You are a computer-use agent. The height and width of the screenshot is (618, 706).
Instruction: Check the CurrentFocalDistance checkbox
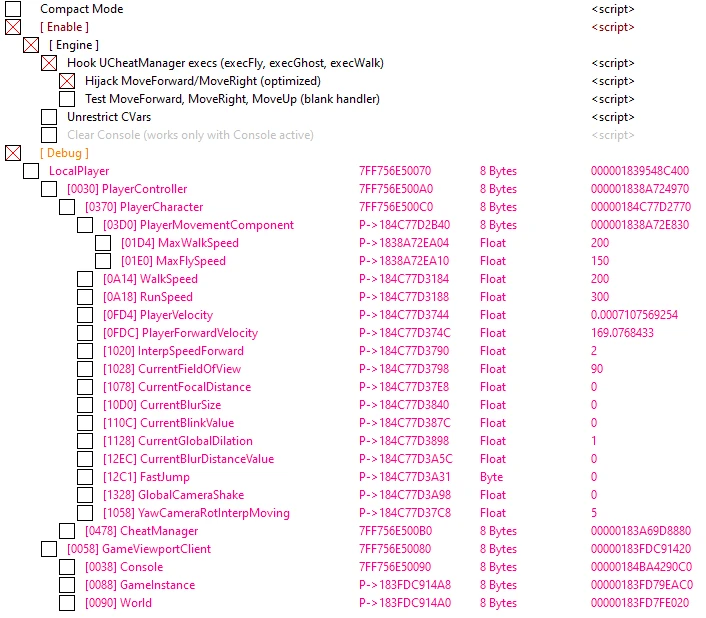[85, 387]
